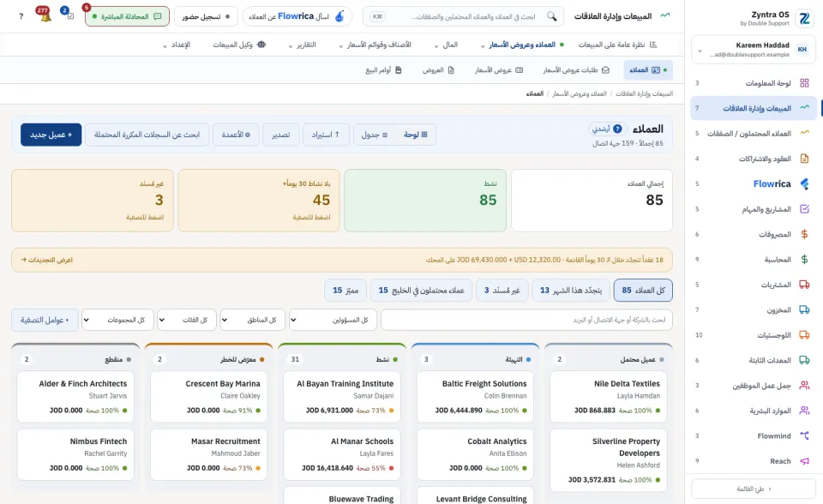823x504 pixels.
Task: Select the 'غير مُسند 3' filter chip
Action: tap(502, 291)
